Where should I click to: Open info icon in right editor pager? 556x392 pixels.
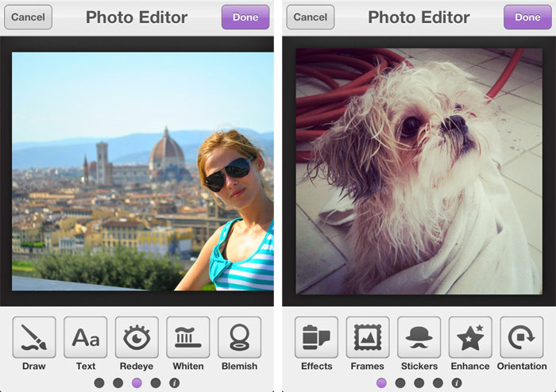click(x=457, y=382)
